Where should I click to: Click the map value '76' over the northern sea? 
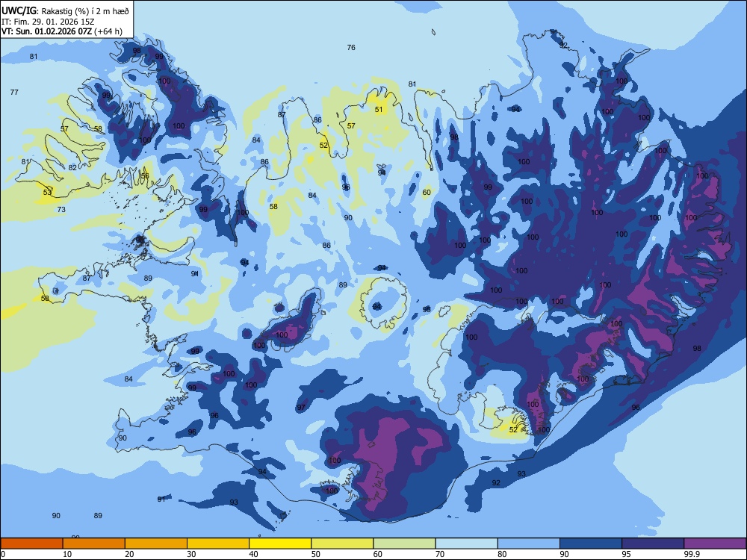click(351, 47)
